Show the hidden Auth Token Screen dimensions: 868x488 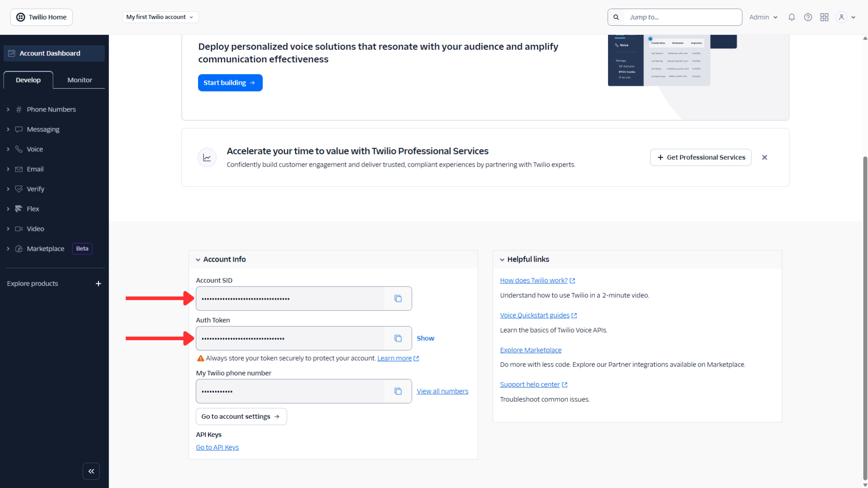pos(425,338)
